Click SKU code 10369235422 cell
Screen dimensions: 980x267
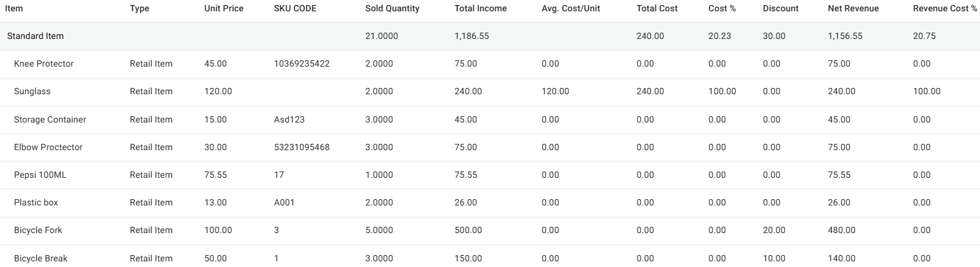[x=301, y=63]
